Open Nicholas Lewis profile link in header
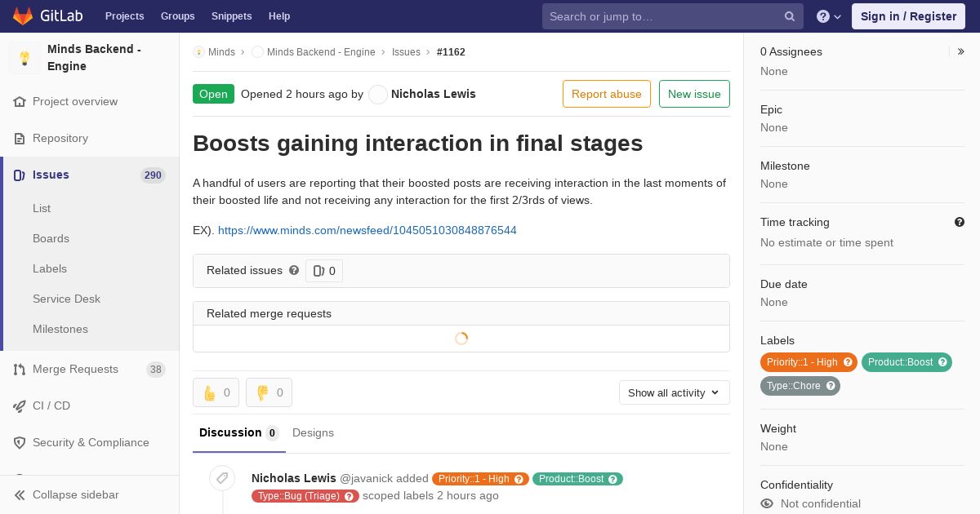This screenshot has width=980, height=514. [x=434, y=94]
